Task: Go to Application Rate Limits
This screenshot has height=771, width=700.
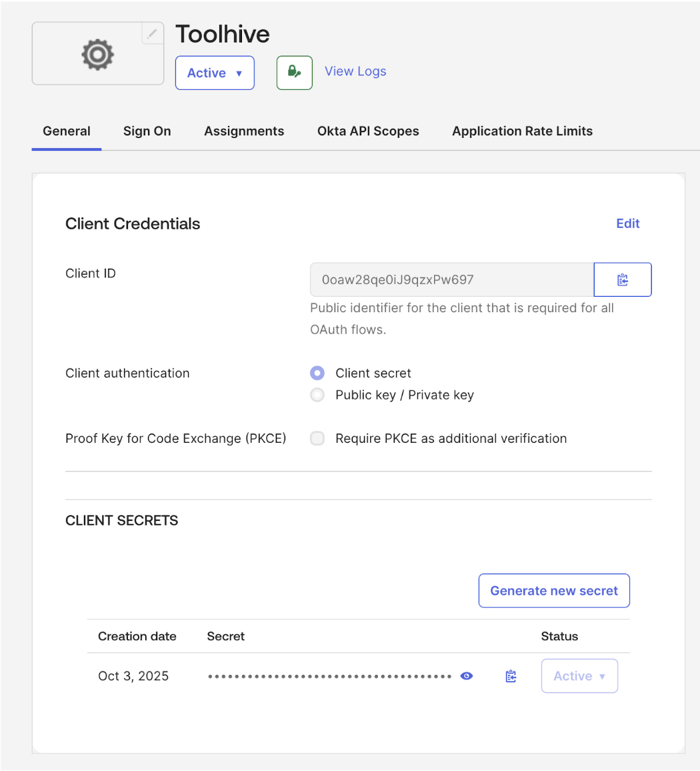Action: pyautogui.click(x=522, y=131)
